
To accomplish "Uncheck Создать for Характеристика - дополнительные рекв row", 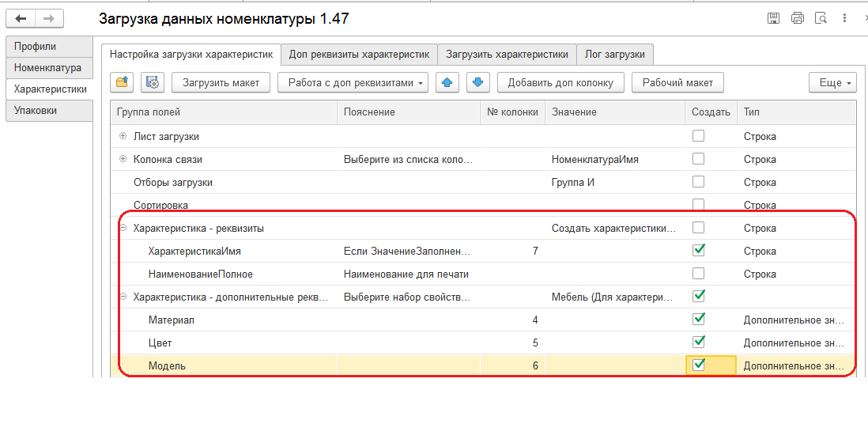I will click(699, 296).
